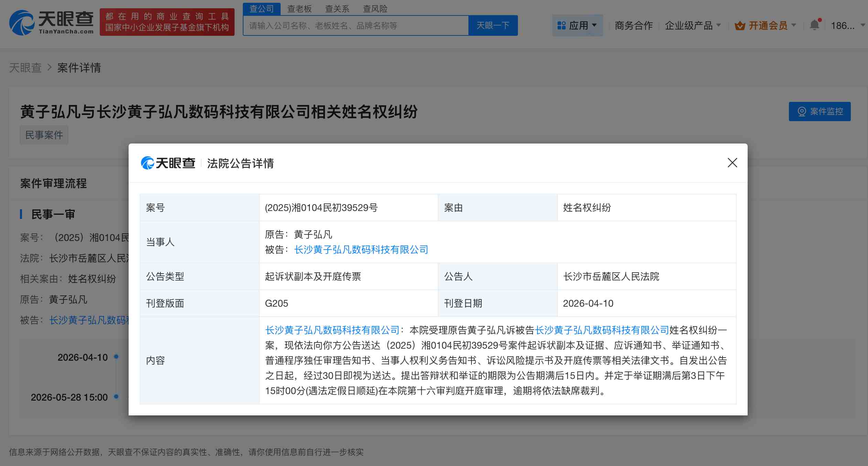
Task: Click into the company search input field
Action: (x=354, y=25)
